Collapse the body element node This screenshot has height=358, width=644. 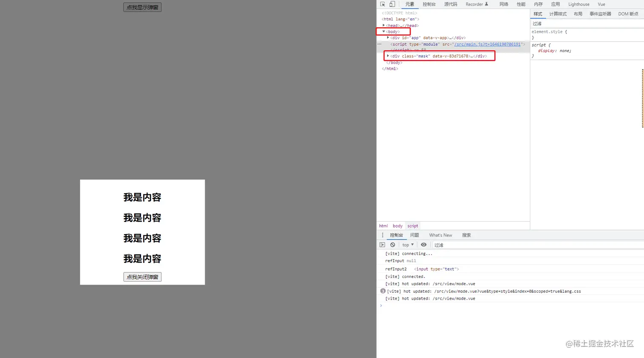(384, 32)
